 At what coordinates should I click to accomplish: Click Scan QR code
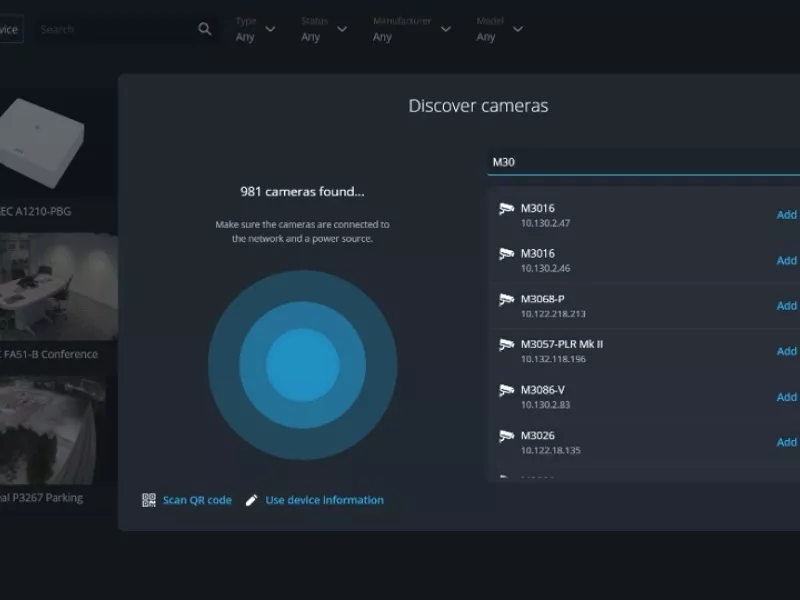tap(196, 500)
